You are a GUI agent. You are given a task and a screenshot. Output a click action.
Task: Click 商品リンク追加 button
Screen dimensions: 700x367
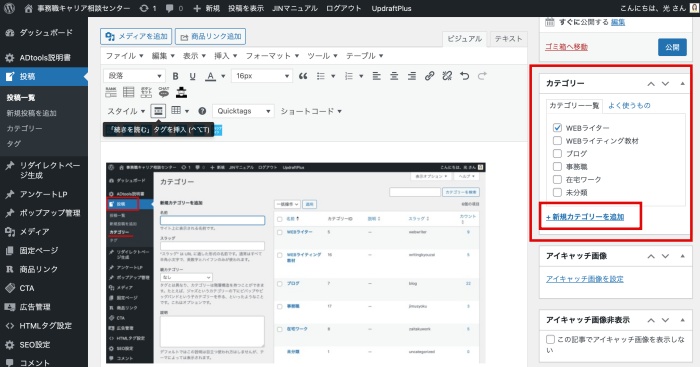(210, 37)
